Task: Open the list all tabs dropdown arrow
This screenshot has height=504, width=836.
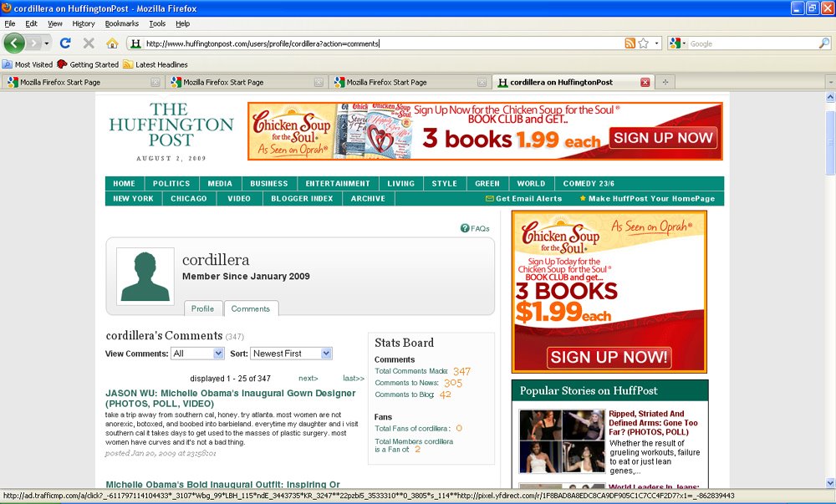Action: pos(830,82)
